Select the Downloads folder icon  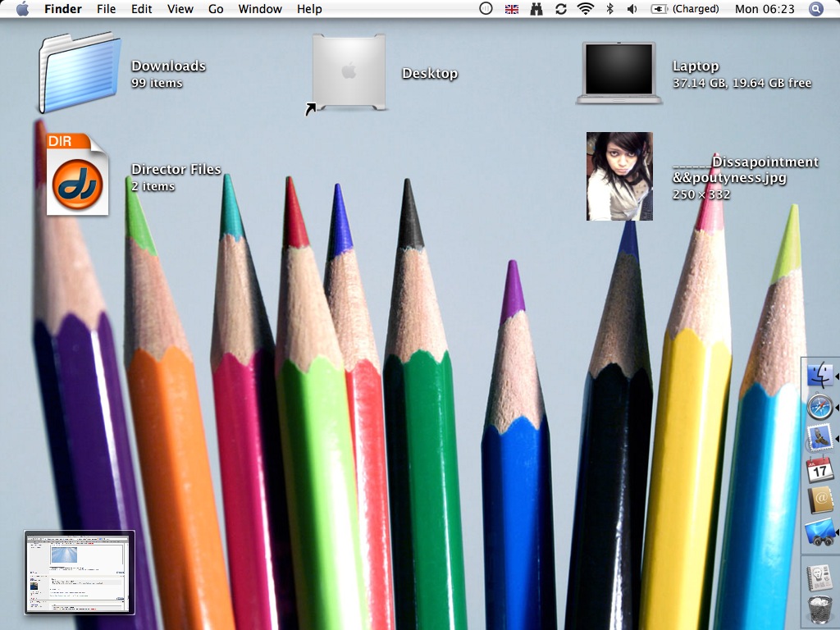click(x=80, y=73)
